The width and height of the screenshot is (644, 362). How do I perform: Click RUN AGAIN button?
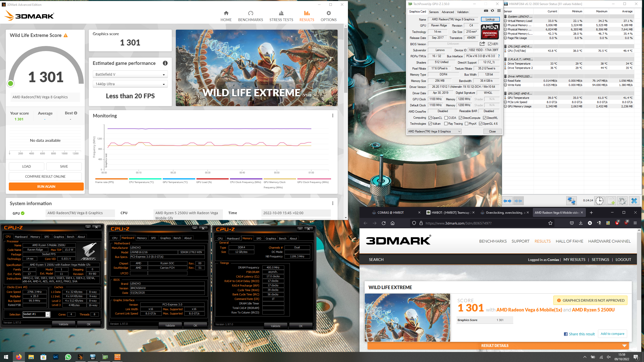pos(46,187)
